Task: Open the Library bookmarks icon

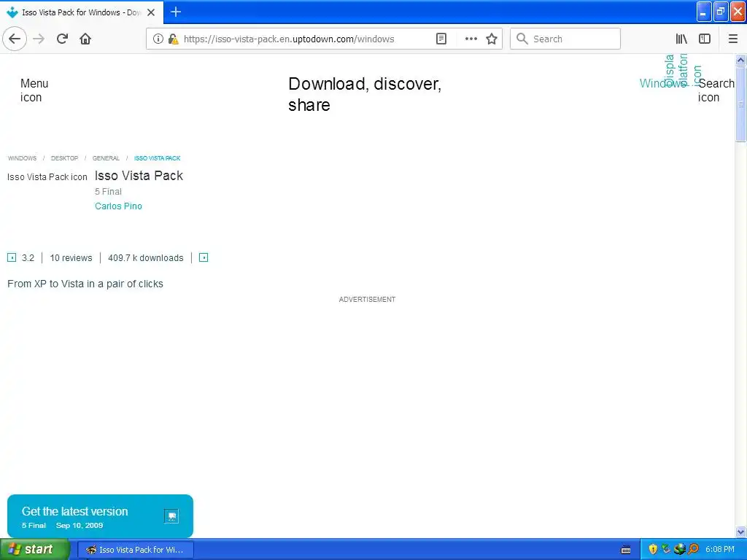Action: pyautogui.click(x=681, y=39)
